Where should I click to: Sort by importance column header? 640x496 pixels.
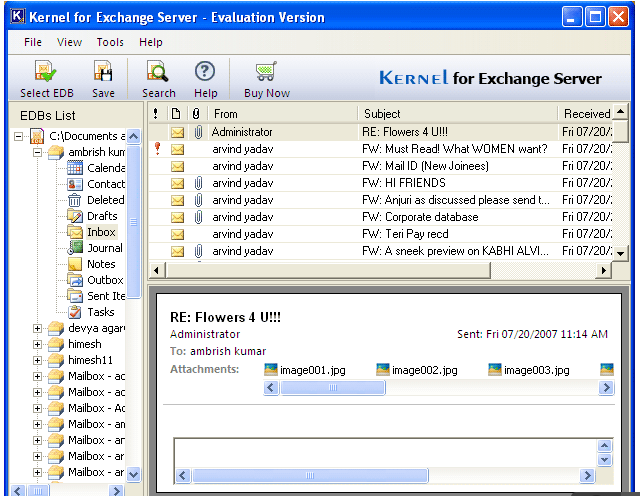pyautogui.click(x=156, y=113)
